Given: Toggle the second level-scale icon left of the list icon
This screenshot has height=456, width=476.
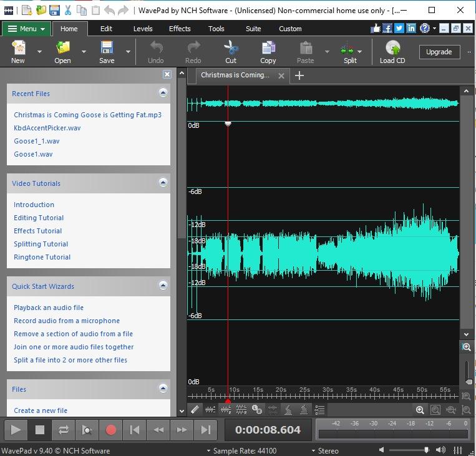Looking at the screenshot, I should click(x=304, y=410).
